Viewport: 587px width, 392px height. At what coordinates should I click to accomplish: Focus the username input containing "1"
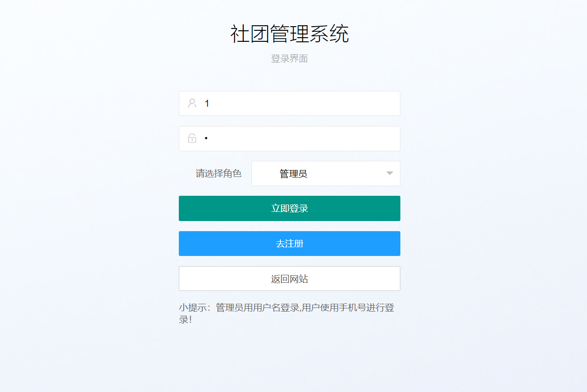[x=290, y=103]
